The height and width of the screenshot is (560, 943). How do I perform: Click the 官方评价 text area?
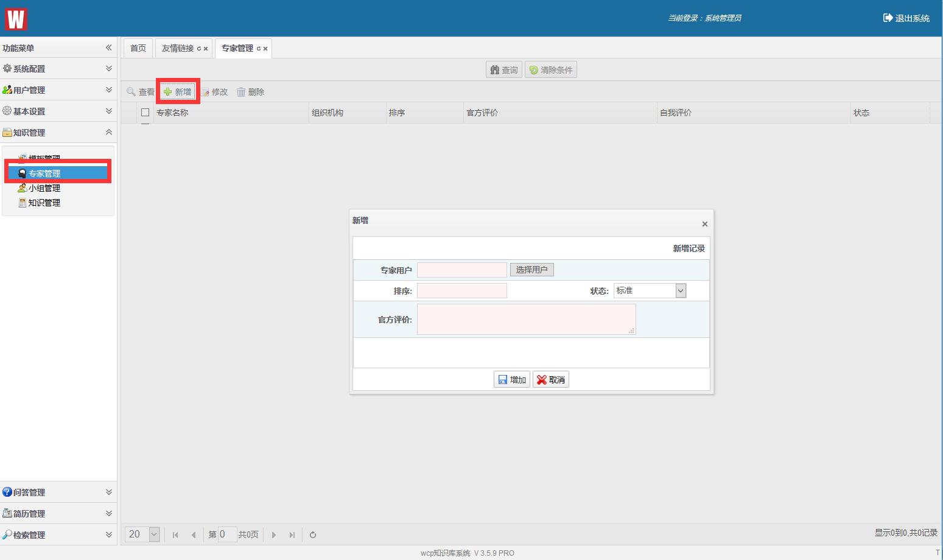click(x=527, y=319)
